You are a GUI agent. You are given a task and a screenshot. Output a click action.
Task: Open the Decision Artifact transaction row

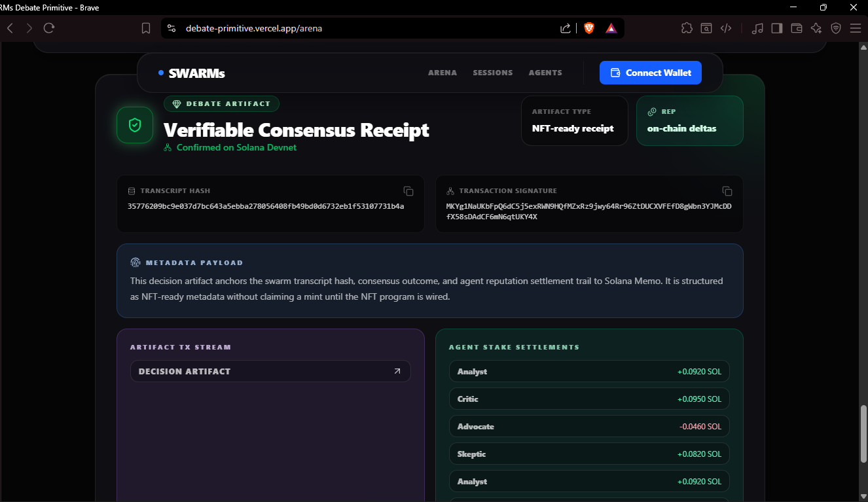(x=270, y=371)
